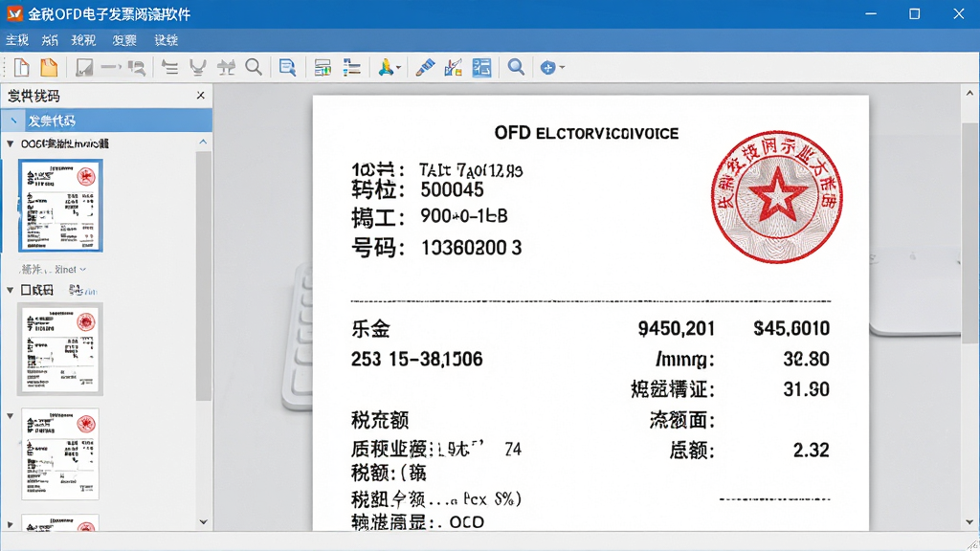
Task: Click the blue document-search toolbar icon
Action: (287, 68)
